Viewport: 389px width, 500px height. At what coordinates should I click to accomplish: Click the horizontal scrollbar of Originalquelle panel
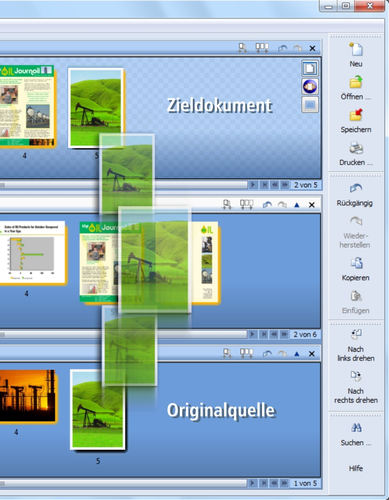point(123,483)
